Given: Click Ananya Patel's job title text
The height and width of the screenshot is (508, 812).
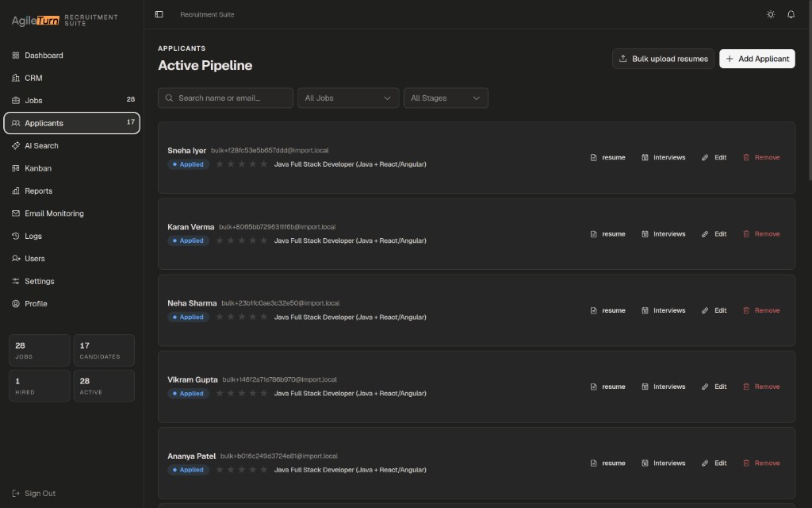Looking at the screenshot, I should pos(350,470).
